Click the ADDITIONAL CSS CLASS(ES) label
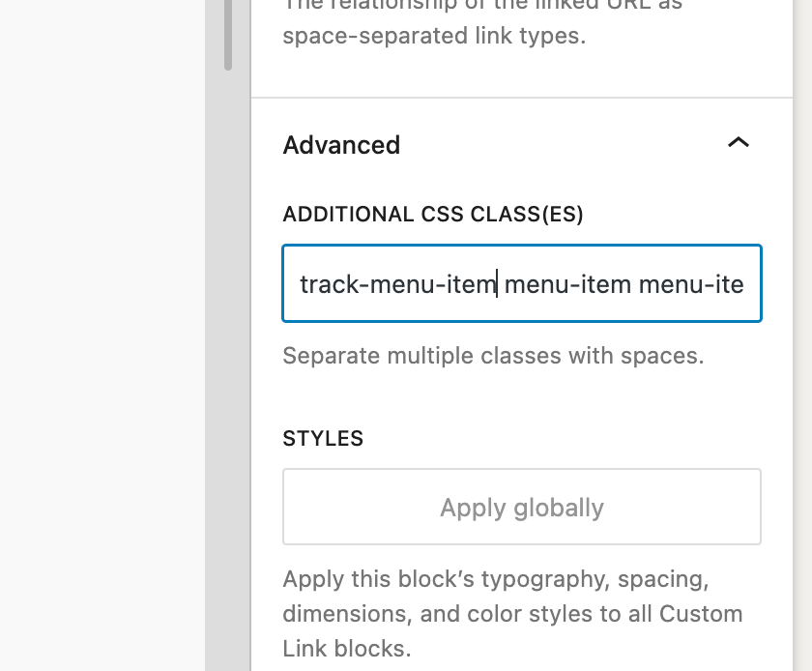812x671 pixels. (432, 214)
